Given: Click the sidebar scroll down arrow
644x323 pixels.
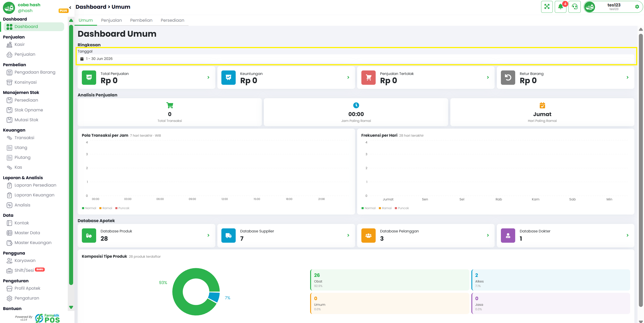Looking at the screenshot, I should 71,307.
